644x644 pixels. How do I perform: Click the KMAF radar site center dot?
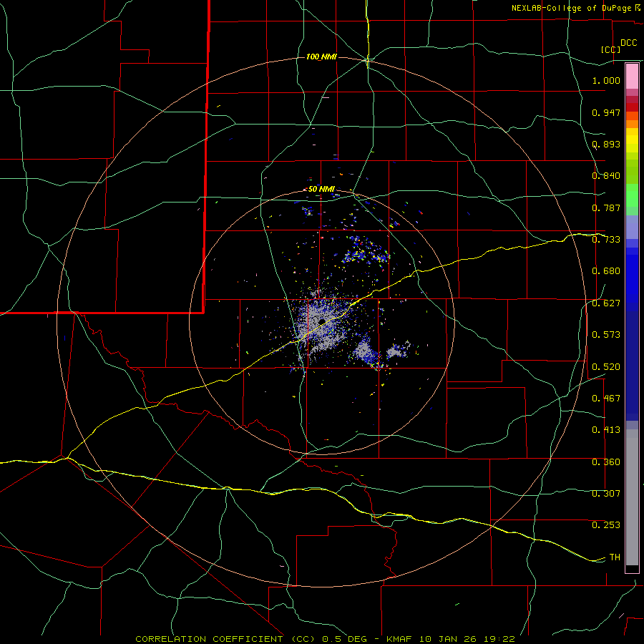tap(322, 321)
